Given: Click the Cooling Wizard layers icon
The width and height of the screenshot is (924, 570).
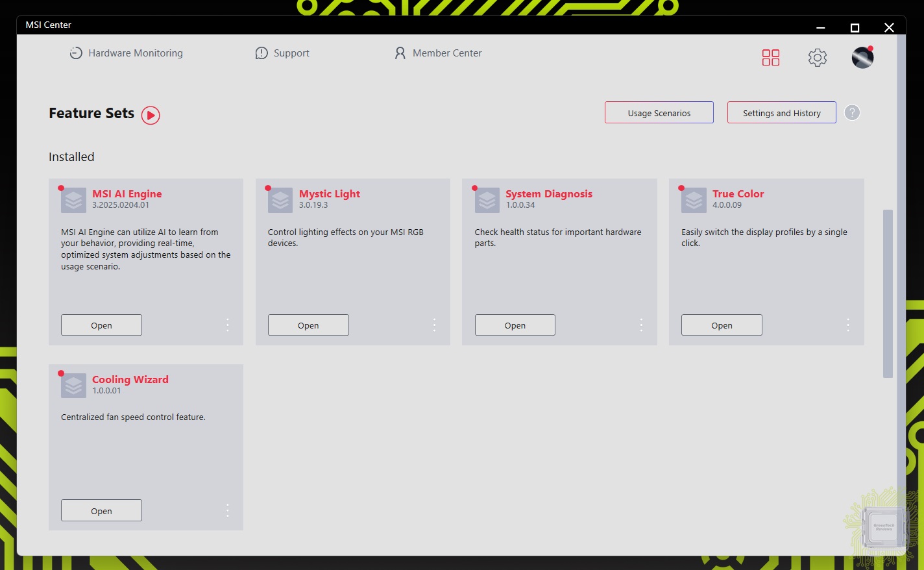Looking at the screenshot, I should (x=73, y=386).
